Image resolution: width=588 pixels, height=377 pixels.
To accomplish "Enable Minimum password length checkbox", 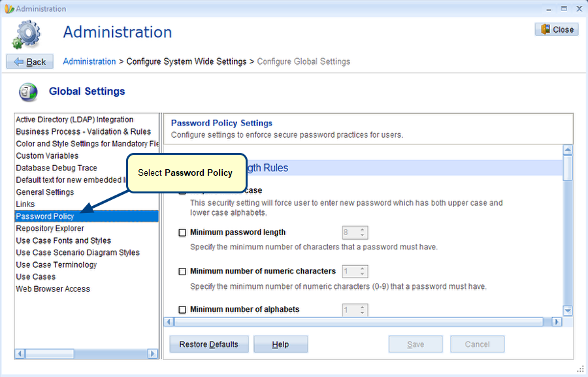I will 182,233.
